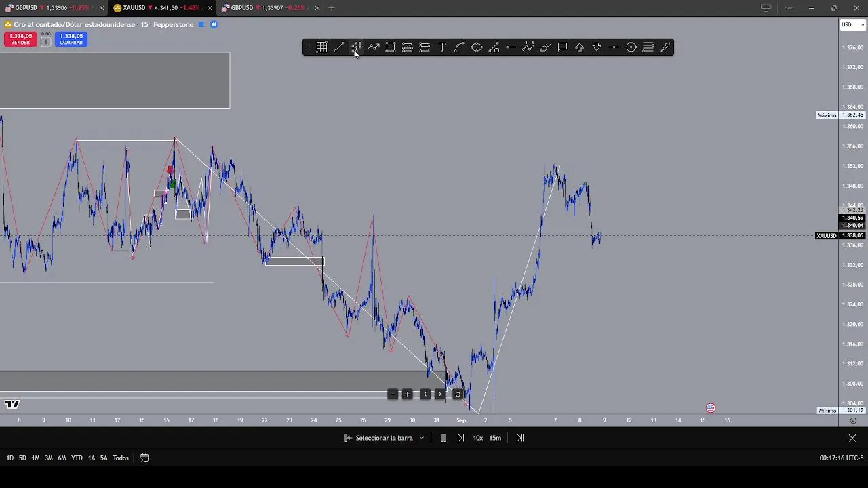The height and width of the screenshot is (488, 868).
Task: Select the 1D date range
Action: [9, 458]
